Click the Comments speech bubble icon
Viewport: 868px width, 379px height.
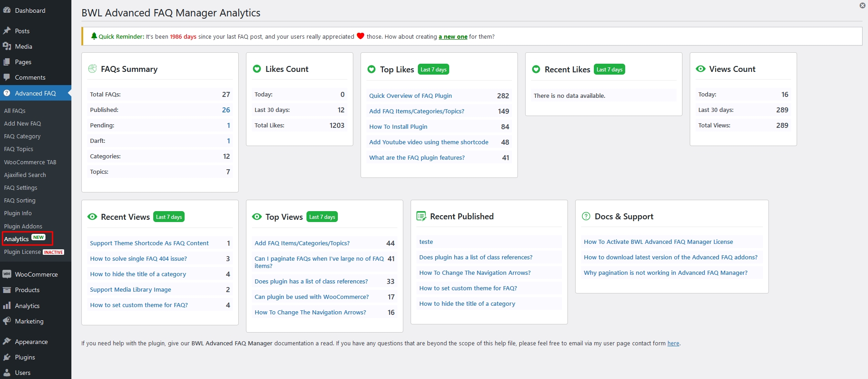coord(7,77)
